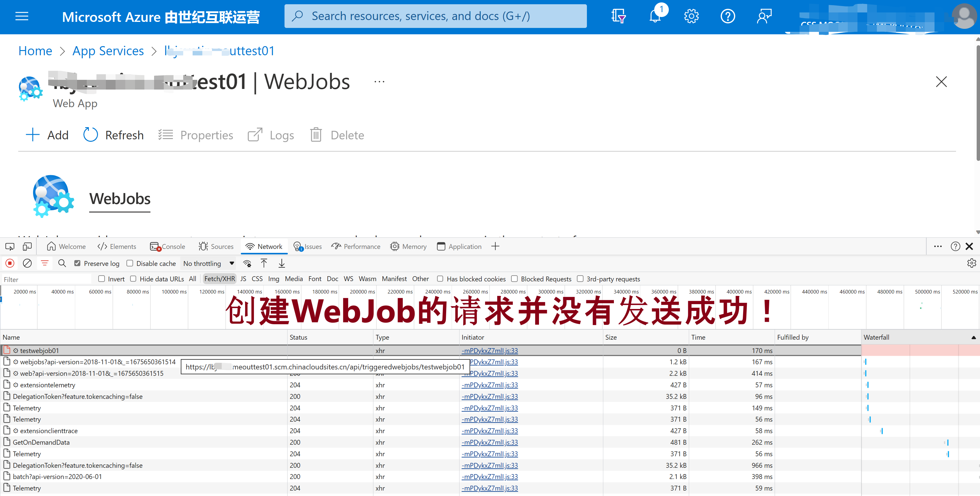Click the export HAR download icon
The width and height of the screenshot is (980, 496).
[x=281, y=263]
